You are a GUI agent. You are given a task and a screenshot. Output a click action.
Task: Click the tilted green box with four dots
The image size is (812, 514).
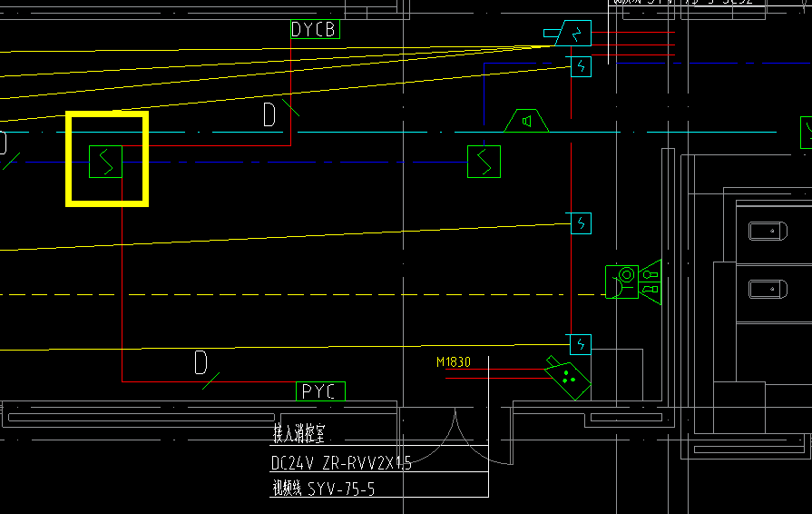tap(568, 378)
